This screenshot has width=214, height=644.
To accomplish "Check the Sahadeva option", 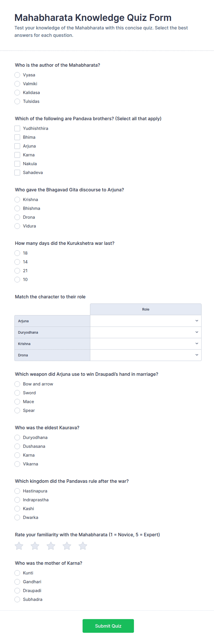I will (x=17, y=173).
